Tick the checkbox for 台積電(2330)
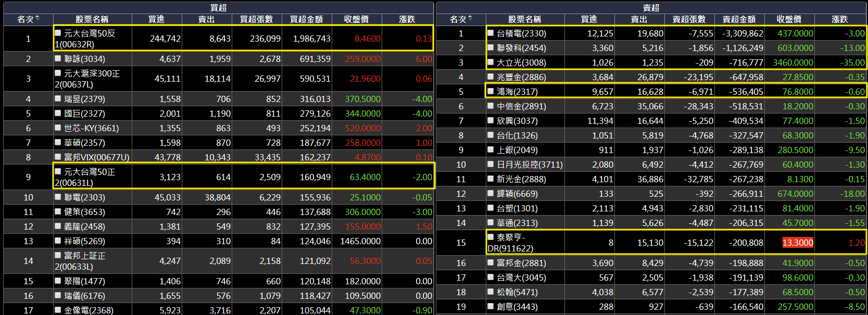 491,33
